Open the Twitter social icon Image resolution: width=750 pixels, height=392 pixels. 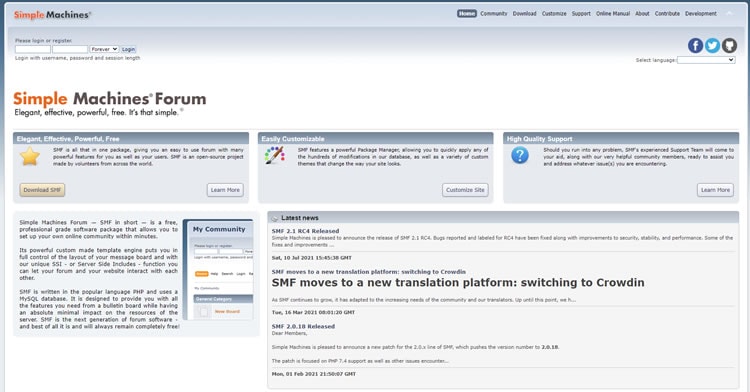point(712,45)
